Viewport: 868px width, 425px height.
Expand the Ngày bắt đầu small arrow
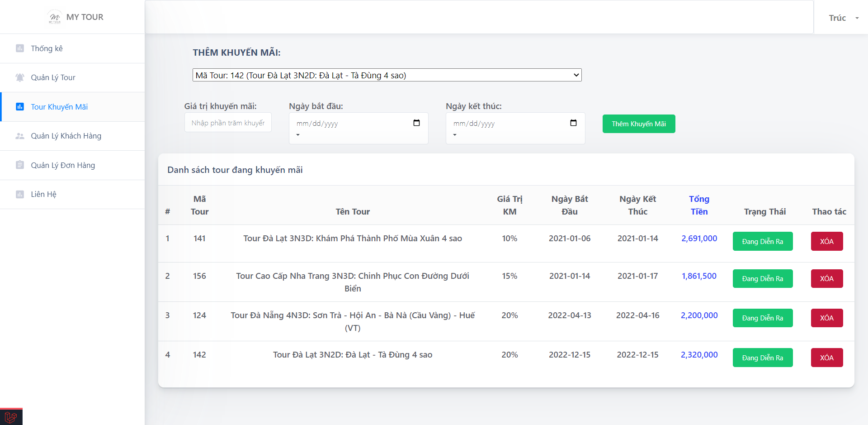[x=298, y=135]
